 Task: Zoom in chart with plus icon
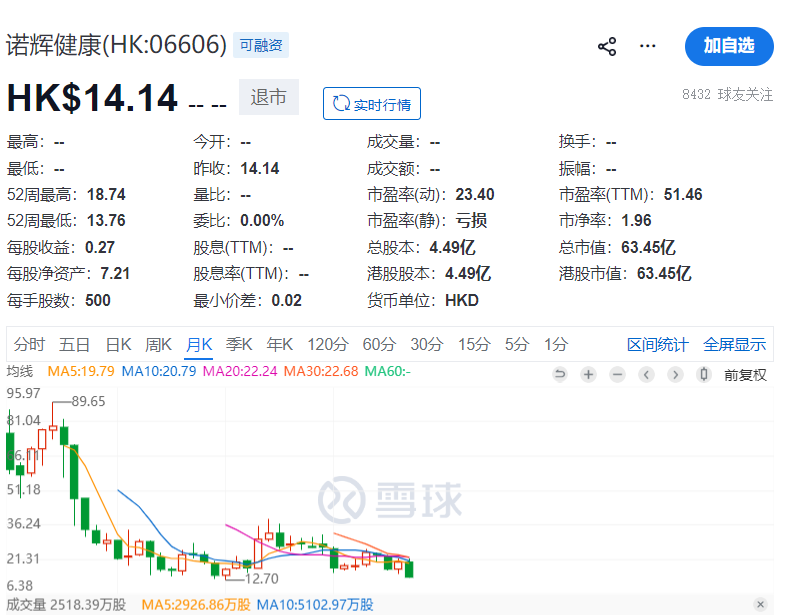[589, 375]
